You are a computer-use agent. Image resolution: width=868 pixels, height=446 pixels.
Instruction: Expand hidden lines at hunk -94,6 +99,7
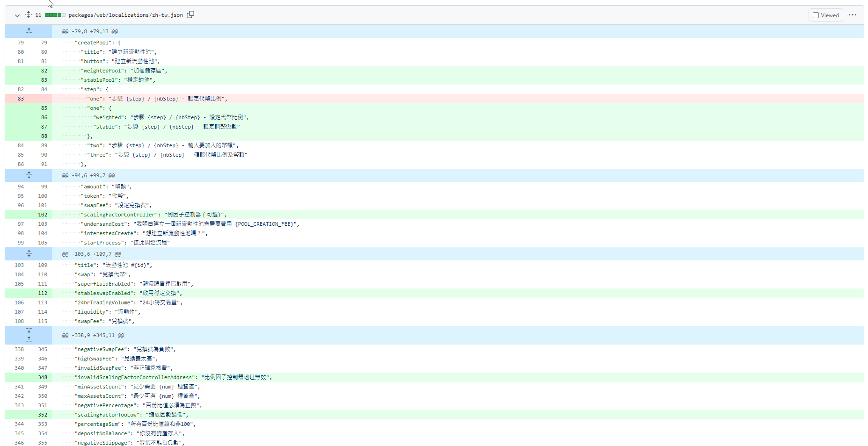[29, 175]
